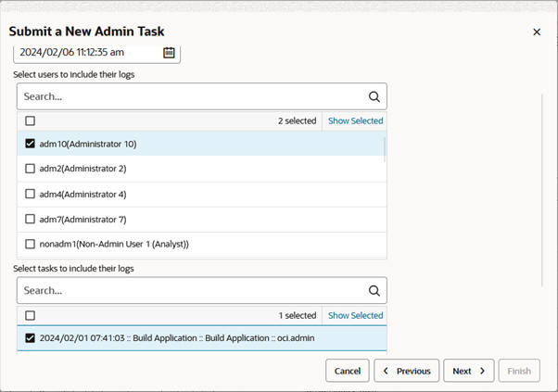Image resolution: width=558 pixels, height=392 pixels.
Task: Check the adm2 (Administrator 2) checkbox
Action: (x=31, y=169)
